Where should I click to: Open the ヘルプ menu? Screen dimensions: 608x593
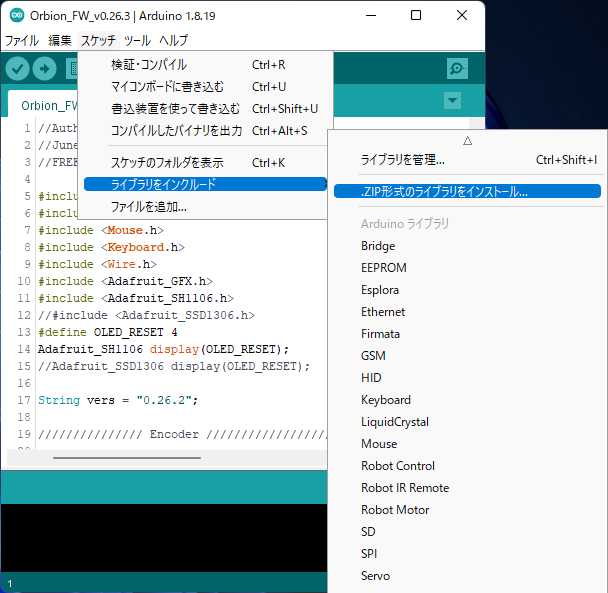[174, 40]
